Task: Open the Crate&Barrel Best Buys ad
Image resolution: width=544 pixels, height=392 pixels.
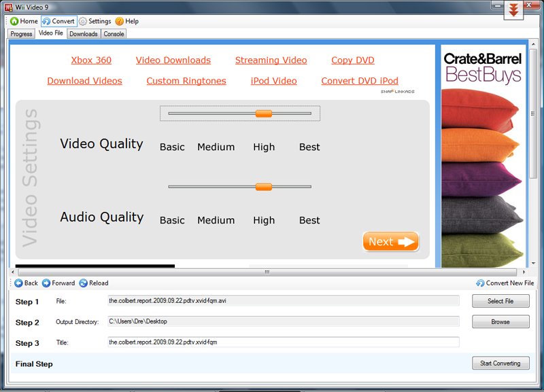Action: (483, 156)
